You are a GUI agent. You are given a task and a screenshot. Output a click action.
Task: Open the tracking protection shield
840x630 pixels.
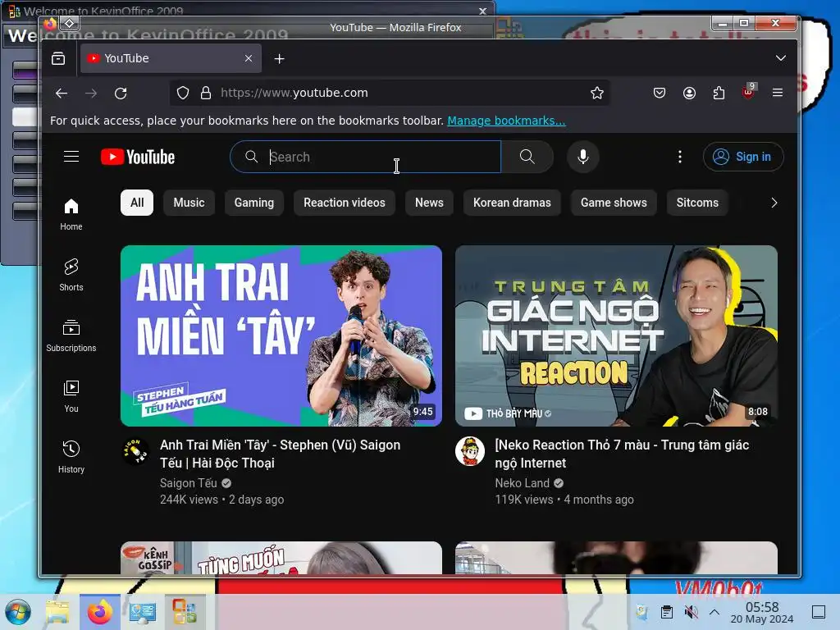coord(183,94)
